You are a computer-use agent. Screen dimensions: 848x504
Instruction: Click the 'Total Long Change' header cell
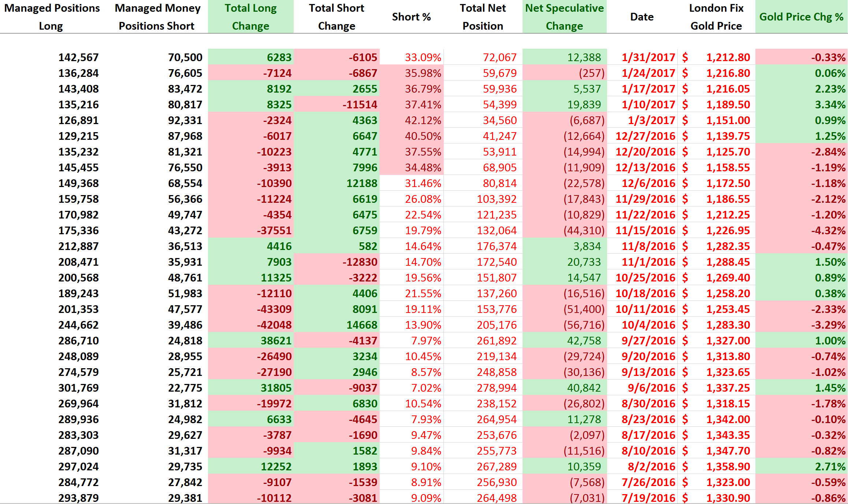click(x=251, y=17)
